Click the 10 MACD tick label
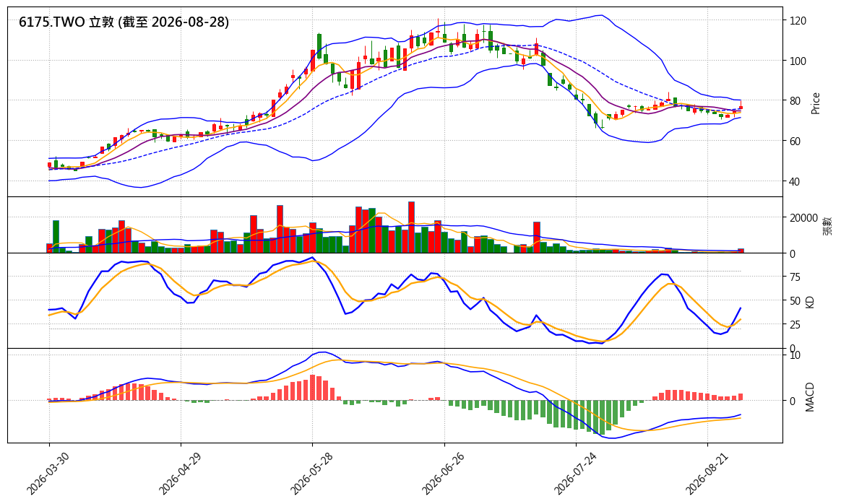This screenshot has height=504, width=841. pyautogui.click(x=795, y=355)
